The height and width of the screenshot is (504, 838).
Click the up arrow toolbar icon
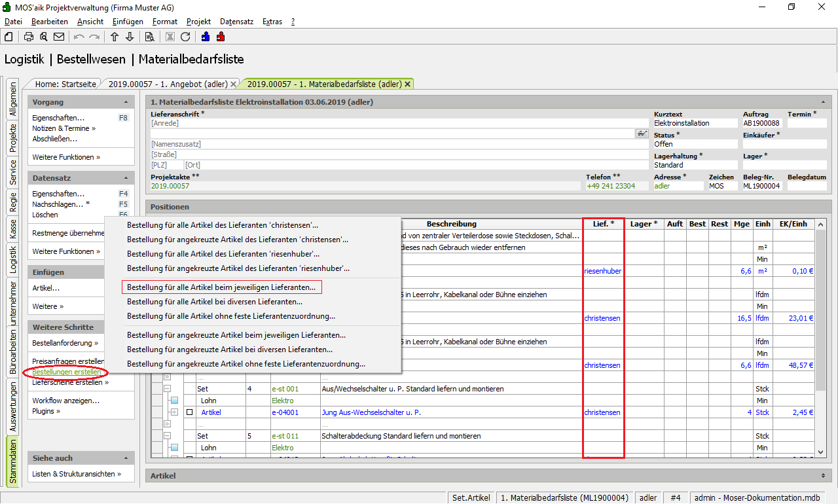coord(115,37)
